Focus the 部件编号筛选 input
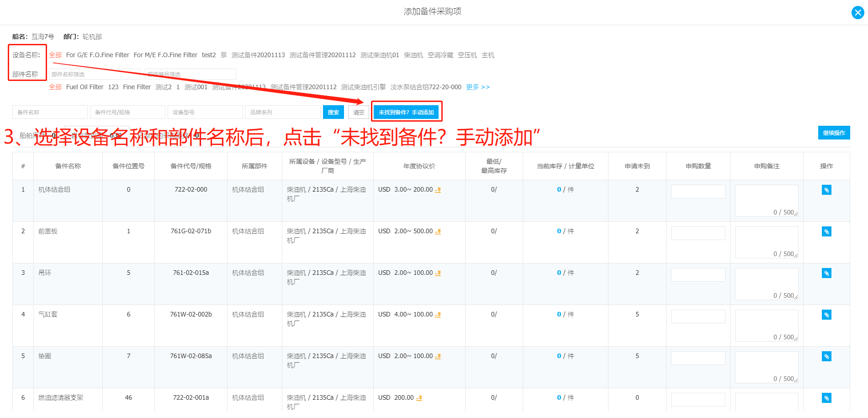 pos(191,74)
